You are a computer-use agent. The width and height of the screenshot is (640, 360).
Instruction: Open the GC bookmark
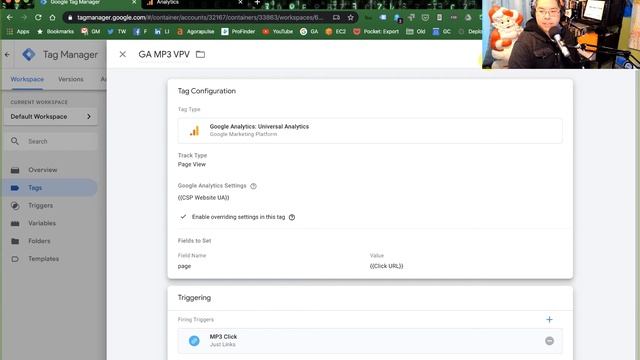tap(442, 31)
